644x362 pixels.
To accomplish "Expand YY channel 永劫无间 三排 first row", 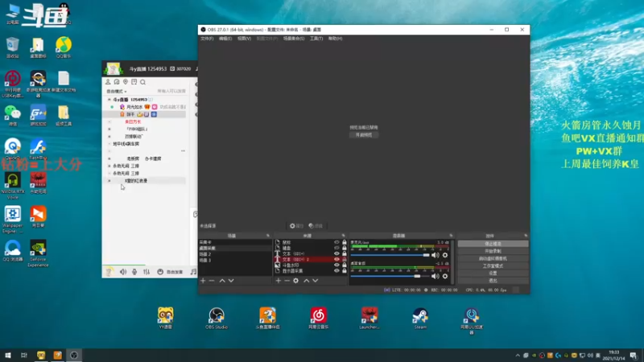I will 109,166.
